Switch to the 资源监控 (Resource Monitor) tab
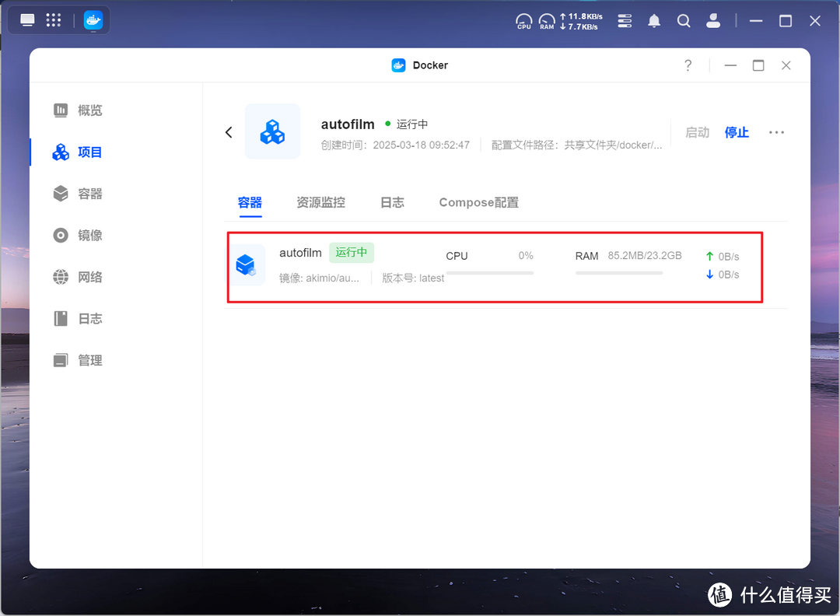The height and width of the screenshot is (616, 840). point(321,201)
